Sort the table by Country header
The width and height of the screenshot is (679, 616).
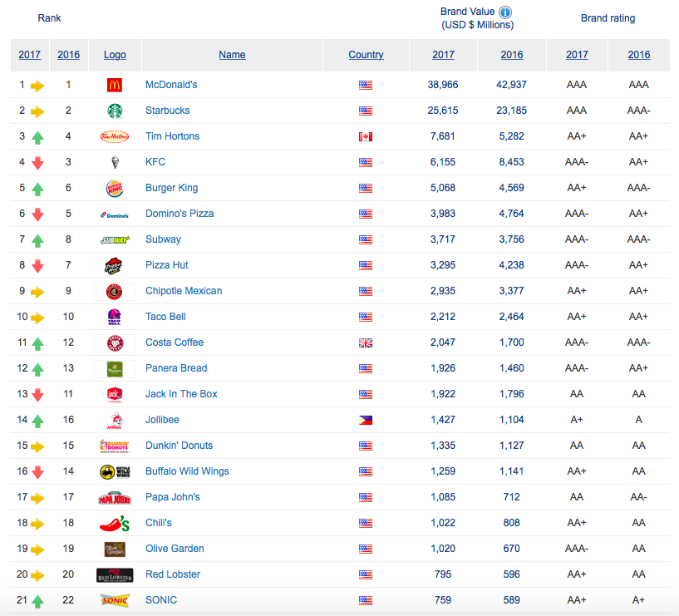[366, 55]
